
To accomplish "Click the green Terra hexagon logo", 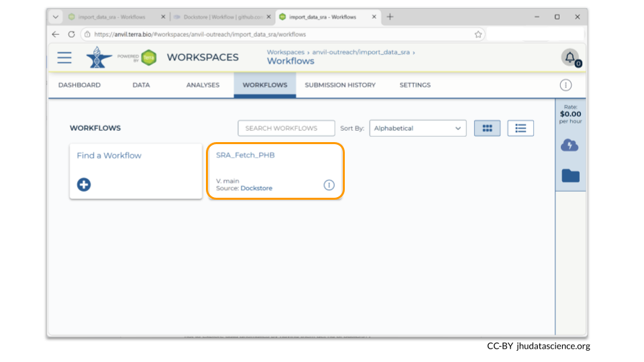I will [x=149, y=58].
